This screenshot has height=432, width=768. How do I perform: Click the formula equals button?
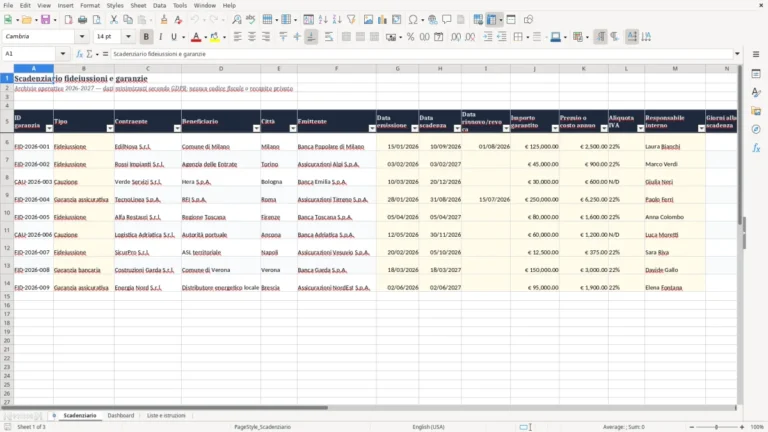105,54
